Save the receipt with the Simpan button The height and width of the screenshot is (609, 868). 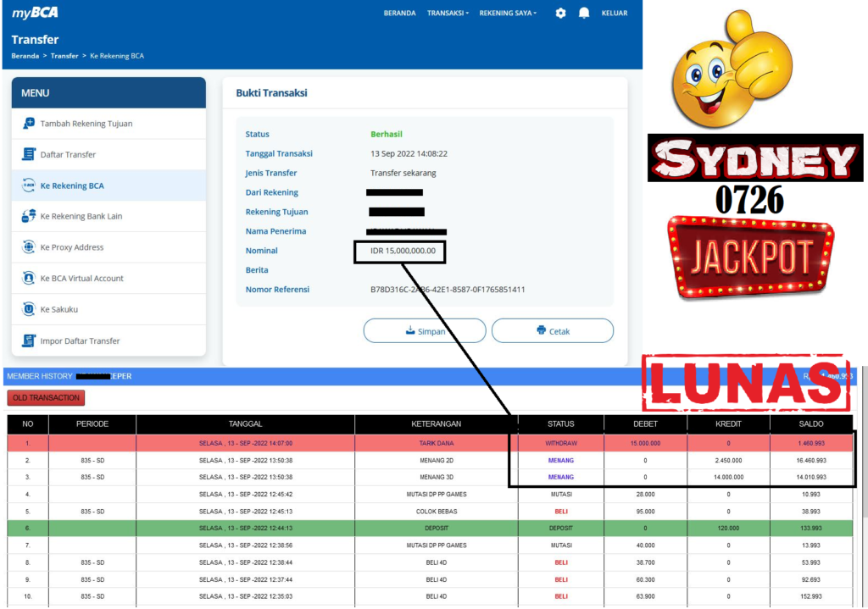tap(425, 331)
